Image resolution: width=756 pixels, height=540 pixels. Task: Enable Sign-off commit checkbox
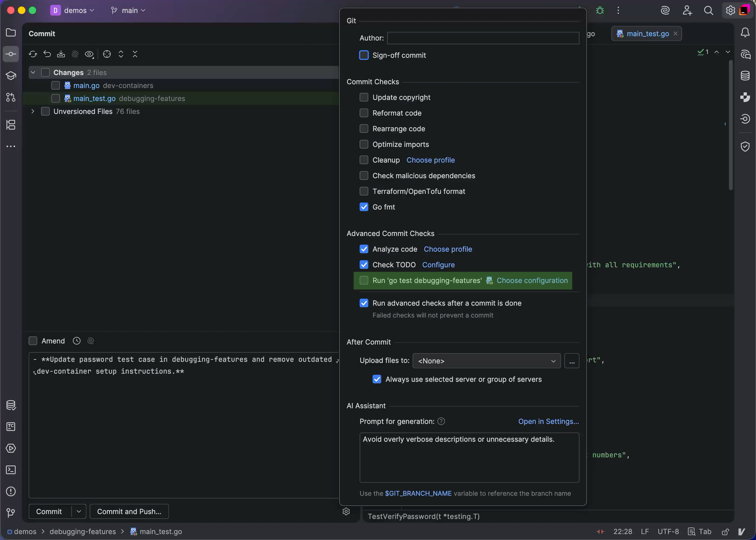364,55
